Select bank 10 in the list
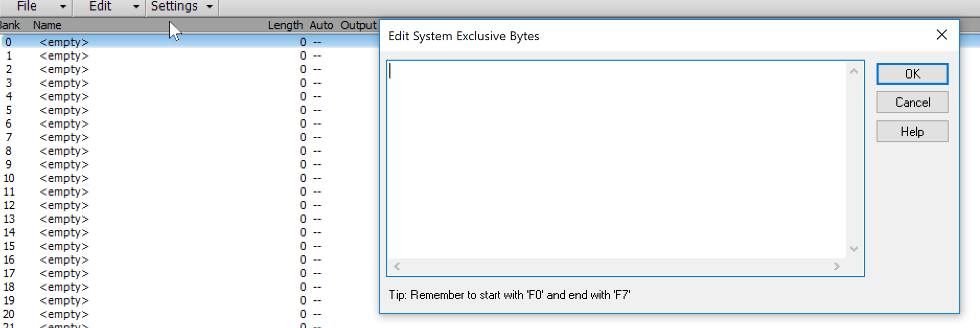The image size is (980, 328). pos(64,178)
